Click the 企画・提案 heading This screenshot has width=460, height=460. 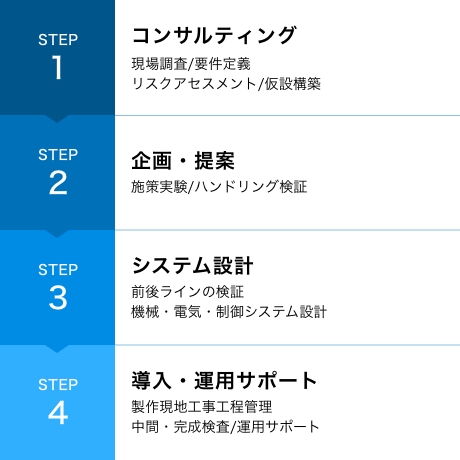[x=183, y=161]
